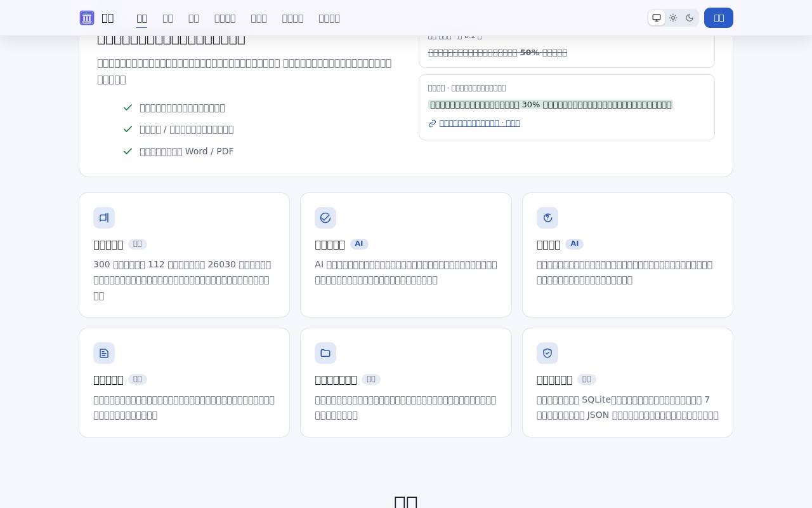Click the shield icon on the SQLite card
This screenshot has width=812, height=508.
pyautogui.click(x=547, y=353)
